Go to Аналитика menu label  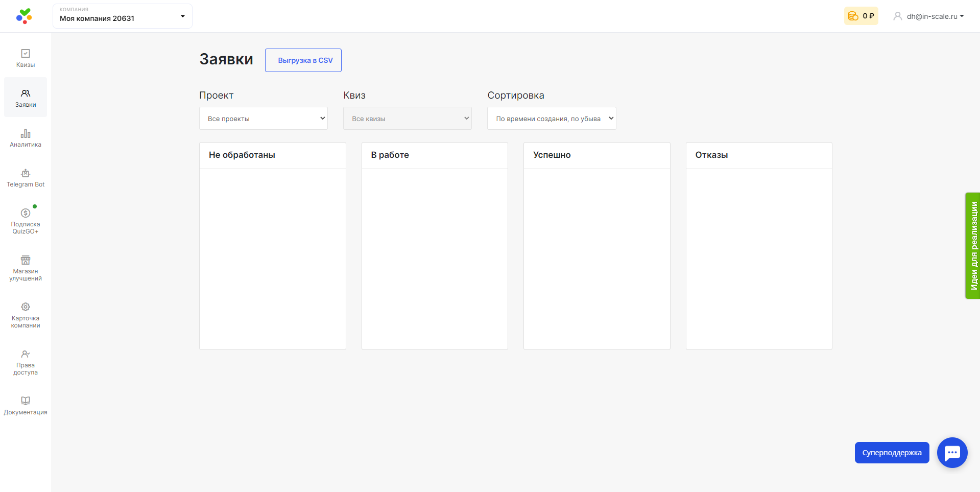26,145
